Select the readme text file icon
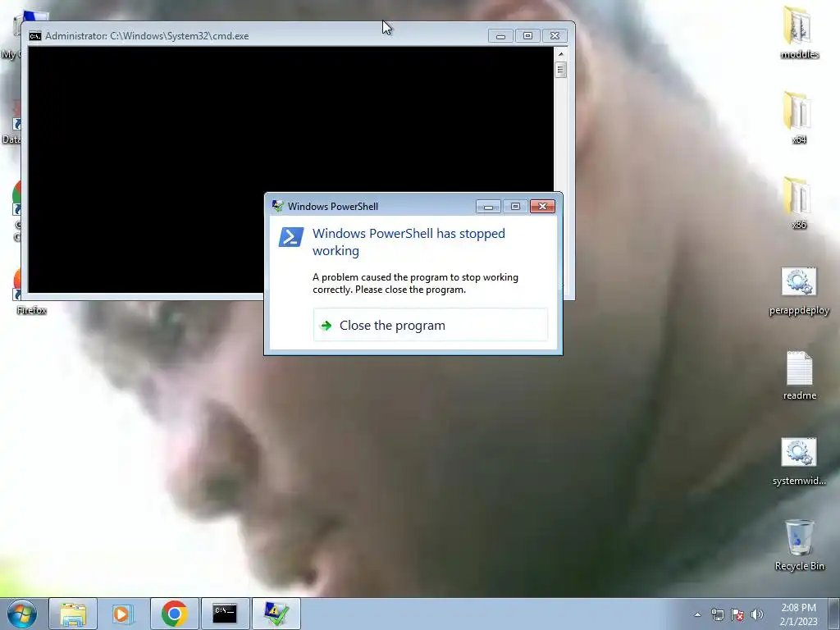 [799, 376]
